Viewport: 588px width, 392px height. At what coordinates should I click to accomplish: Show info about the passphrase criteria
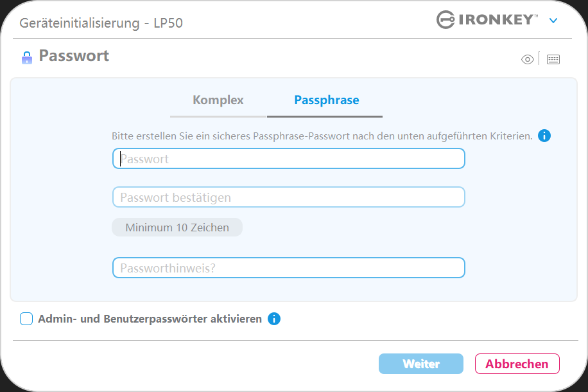544,136
